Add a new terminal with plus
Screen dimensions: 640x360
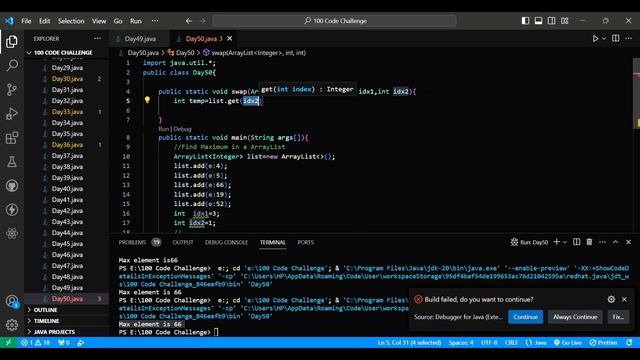[556, 242]
